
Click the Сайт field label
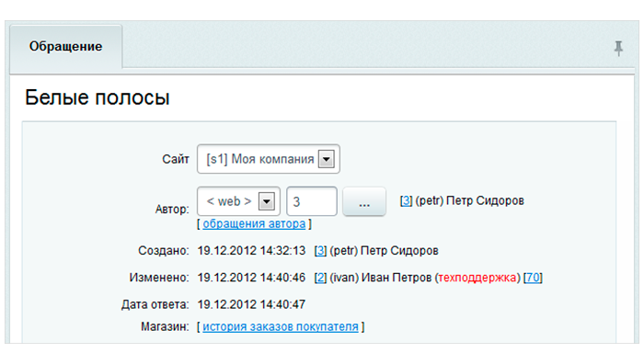click(x=176, y=159)
